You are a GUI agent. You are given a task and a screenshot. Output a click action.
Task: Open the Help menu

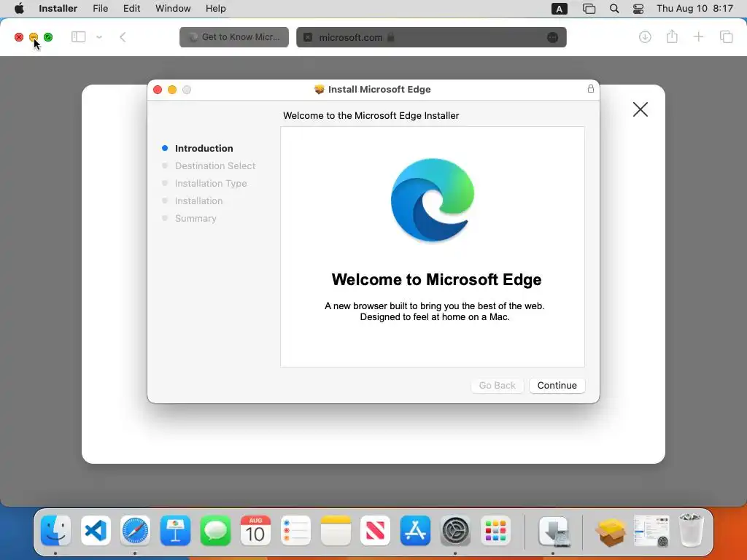pos(215,9)
